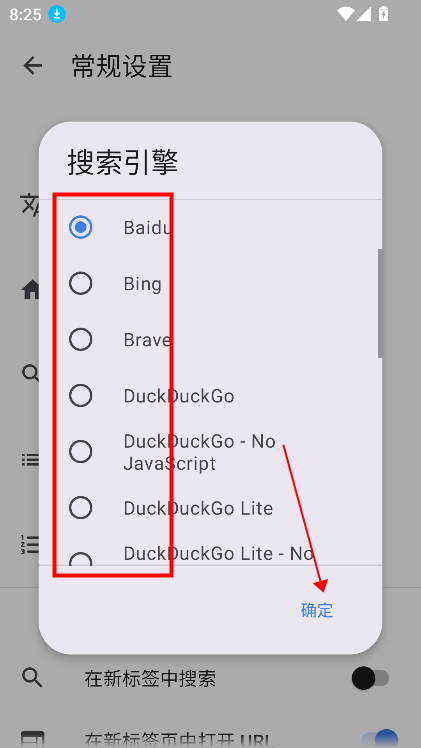This screenshot has height=748, width=421.
Task: Tap the Wi-Fi signal icon in status bar
Action: click(345, 14)
